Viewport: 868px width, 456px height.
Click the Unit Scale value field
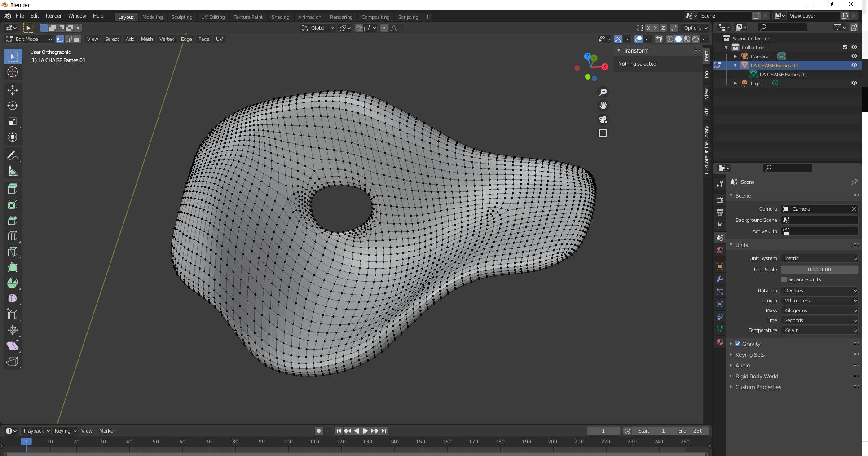(x=819, y=269)
